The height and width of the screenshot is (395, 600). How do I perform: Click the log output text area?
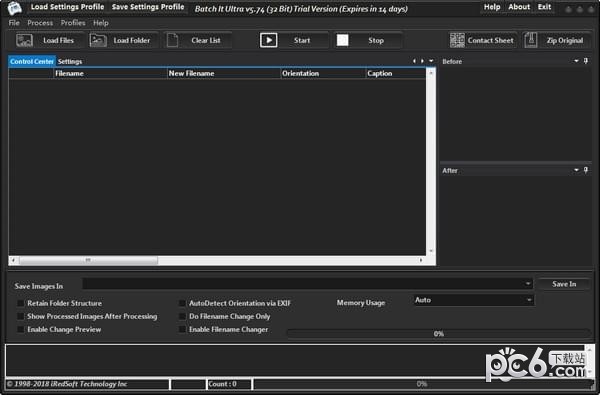(x=295, y=360)
